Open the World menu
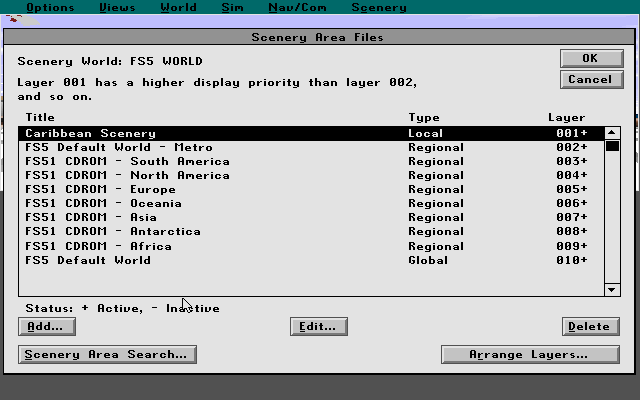The width and height of the screenshot is (640, 400). (x=178, y=8)
